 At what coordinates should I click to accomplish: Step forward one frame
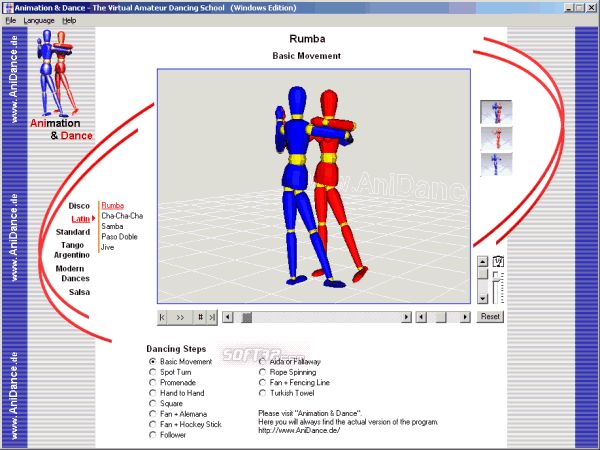pyautogui.click(x=212, y=317)
